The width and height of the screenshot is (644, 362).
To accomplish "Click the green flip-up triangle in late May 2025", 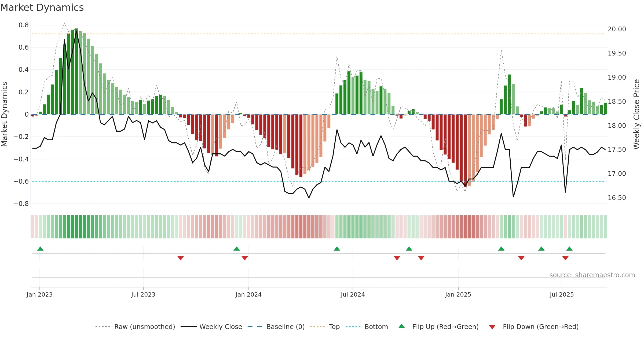I will pos(541,249).
